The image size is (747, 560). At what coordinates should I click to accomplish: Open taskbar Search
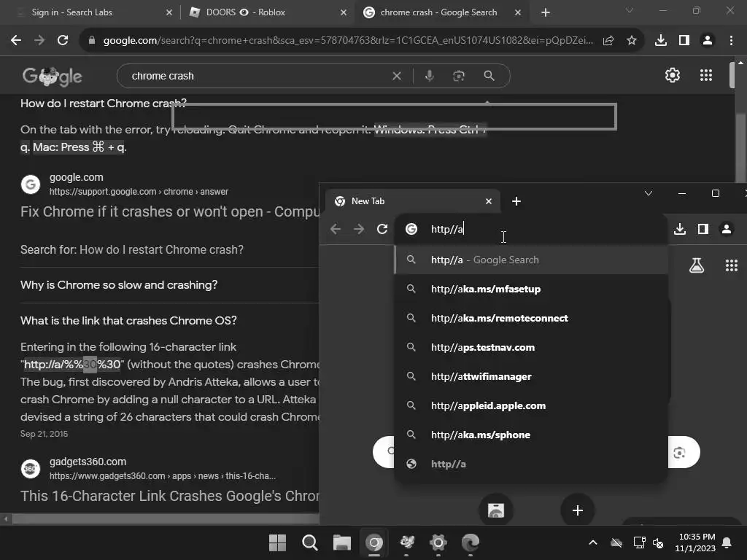click(x=309, y=542)
